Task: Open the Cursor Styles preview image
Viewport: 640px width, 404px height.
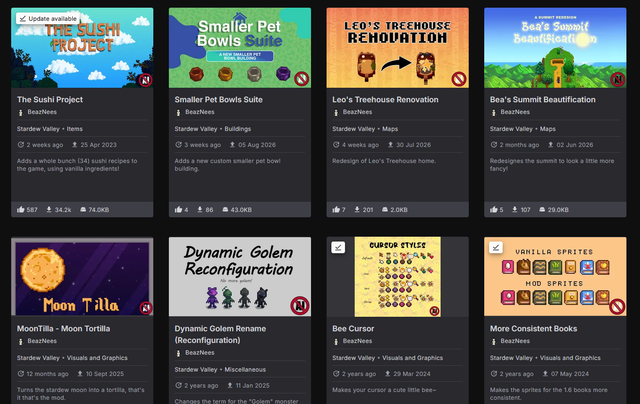Action: tap(398, 277)
